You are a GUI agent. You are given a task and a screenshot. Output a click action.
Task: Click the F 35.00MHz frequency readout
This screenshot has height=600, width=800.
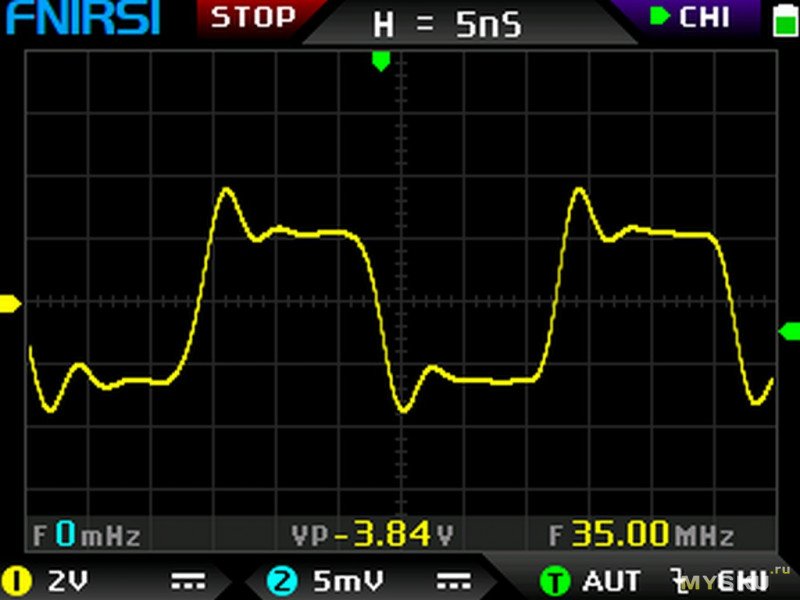pos(640,534)
